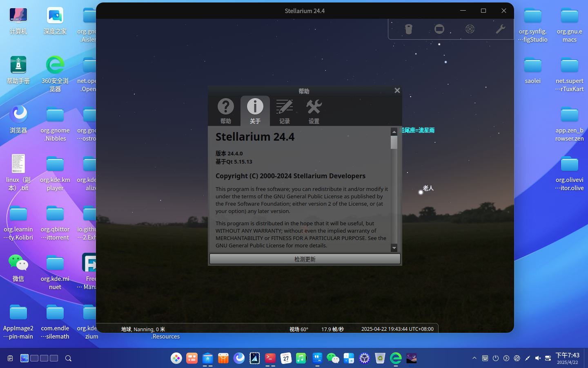
Task: Maximize the Stellarium window
Action: coord(483,11)
